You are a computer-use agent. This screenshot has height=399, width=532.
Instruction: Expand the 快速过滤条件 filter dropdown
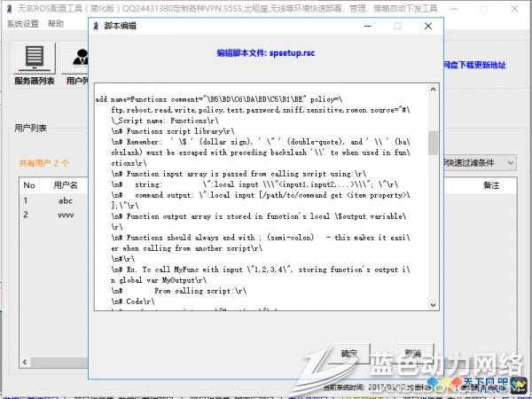click(514, 162)
